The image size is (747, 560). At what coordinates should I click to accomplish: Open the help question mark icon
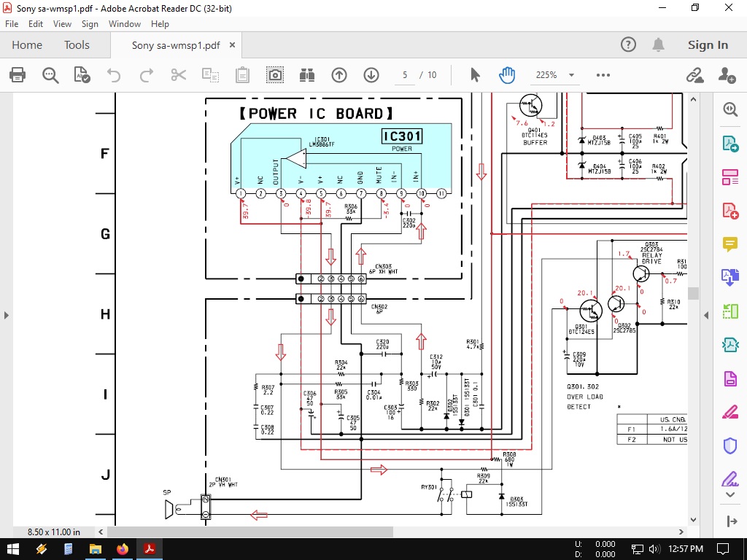tap(628, 44)
